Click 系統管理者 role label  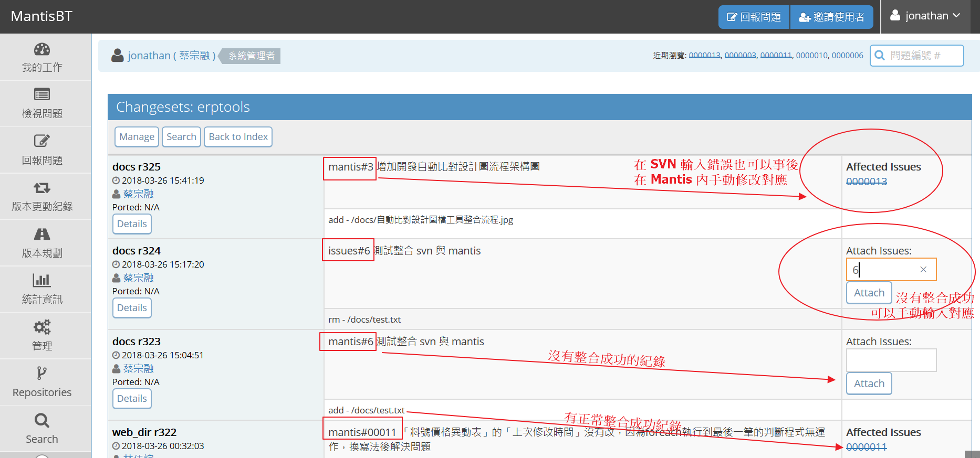(x=252, y=56)
